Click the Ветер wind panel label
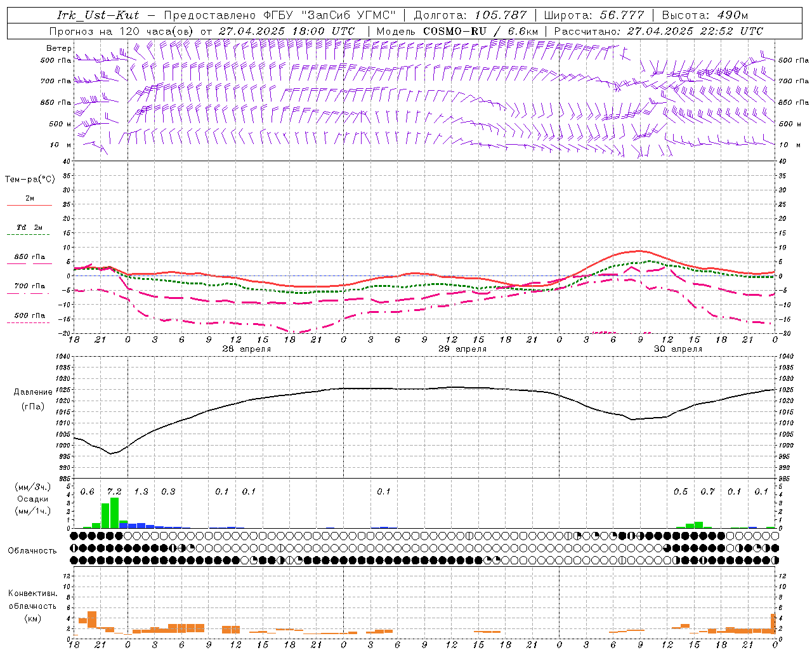 (x=58, y=48)
